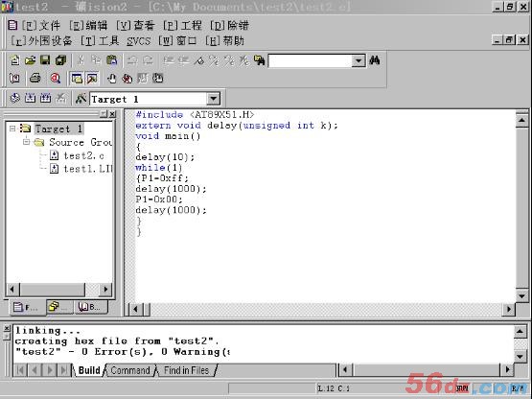
Task: Open a file with the folder icon
Action: (31, 60)
